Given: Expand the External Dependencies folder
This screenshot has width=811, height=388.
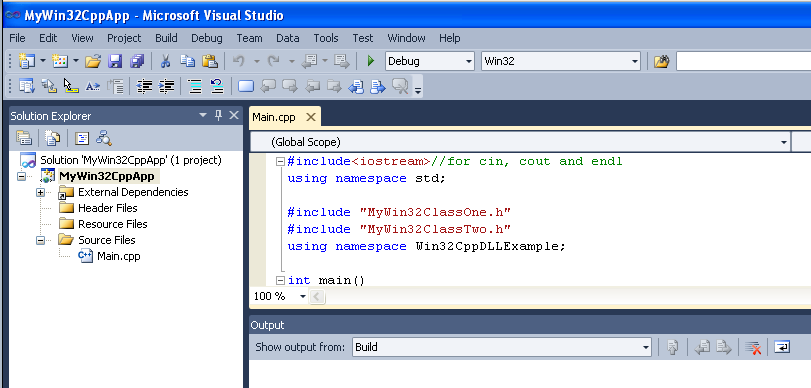Looking at the screenshot, I should [x=41, y=192].
